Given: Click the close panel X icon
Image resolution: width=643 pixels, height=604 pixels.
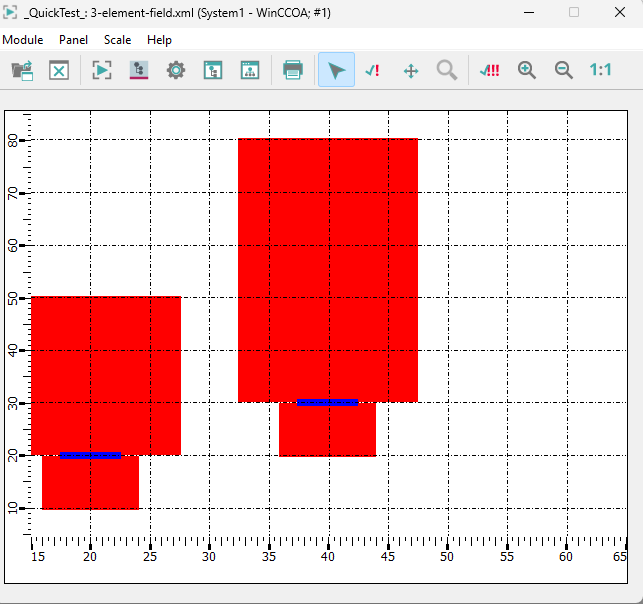Looking at the screenshot, I should (x=59, y=70).
